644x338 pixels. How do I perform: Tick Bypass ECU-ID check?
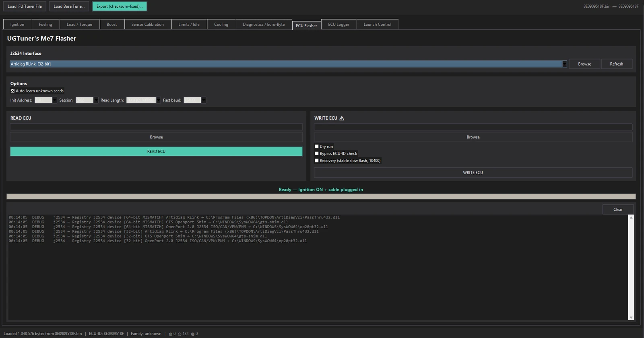point(317,153)
